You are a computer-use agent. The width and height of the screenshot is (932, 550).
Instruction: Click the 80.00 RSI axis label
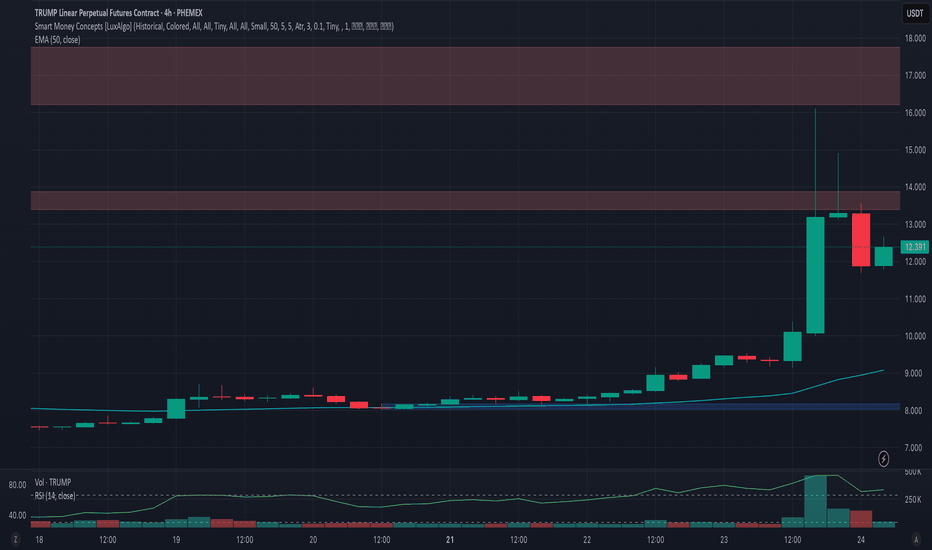[17, 485]
